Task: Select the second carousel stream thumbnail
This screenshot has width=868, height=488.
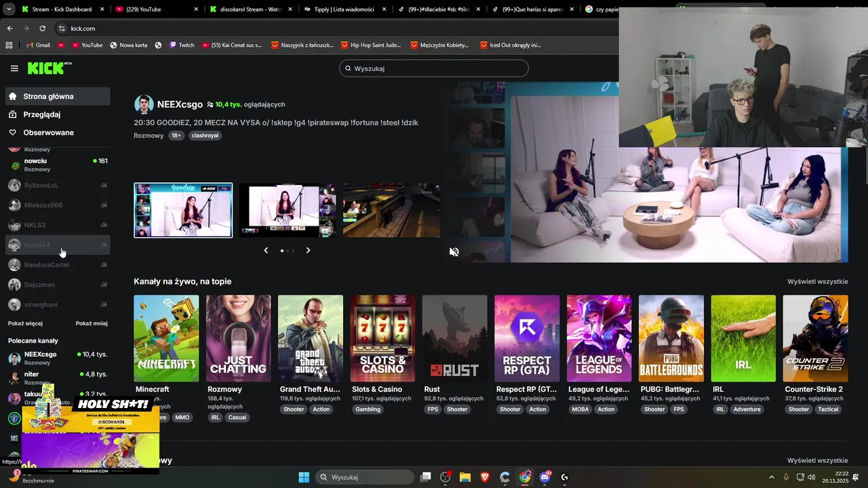Action: pos(288,210)
